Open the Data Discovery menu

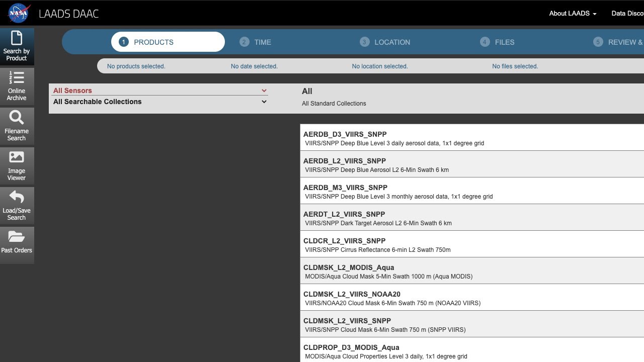tap(627, 14)
